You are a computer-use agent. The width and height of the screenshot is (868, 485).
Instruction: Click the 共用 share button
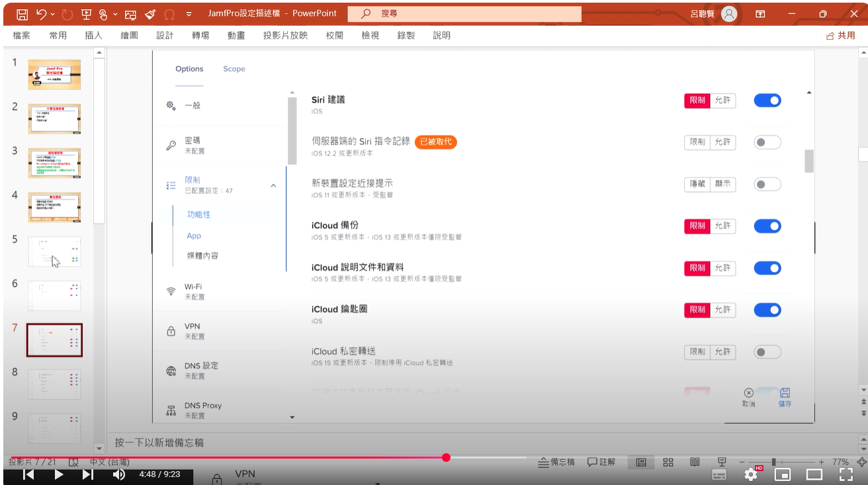coord(841,36)
